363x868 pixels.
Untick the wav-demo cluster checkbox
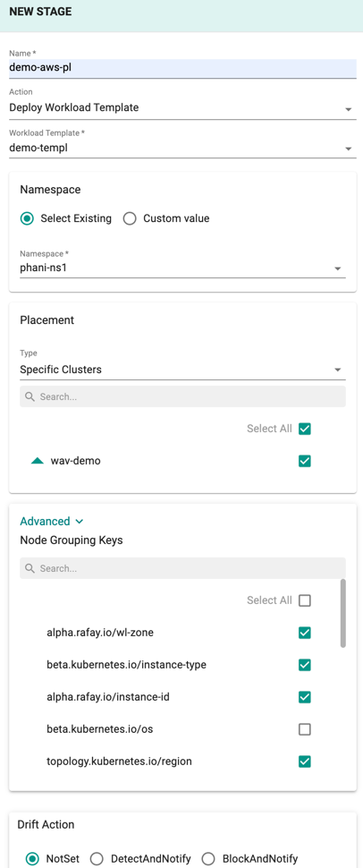[x=304, y=461]
